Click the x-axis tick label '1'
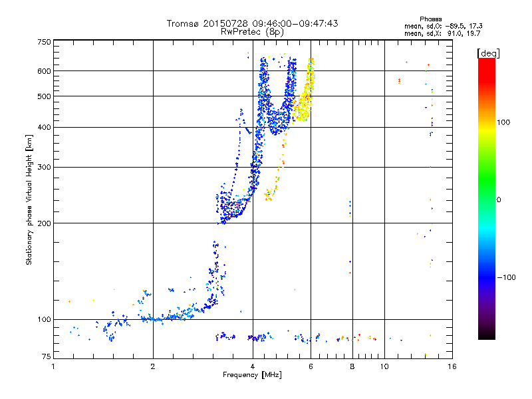Screen dimensions: 532x399 tap(53, 366)
